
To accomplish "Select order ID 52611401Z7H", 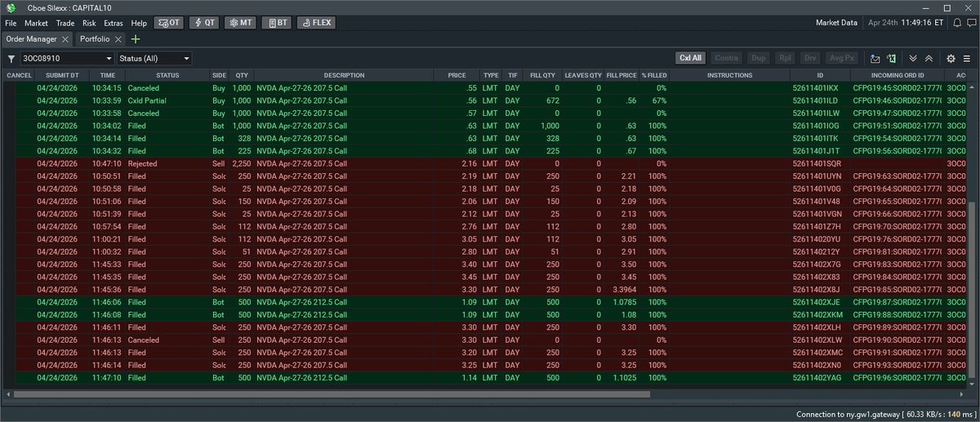I will (x=815, y=226).
